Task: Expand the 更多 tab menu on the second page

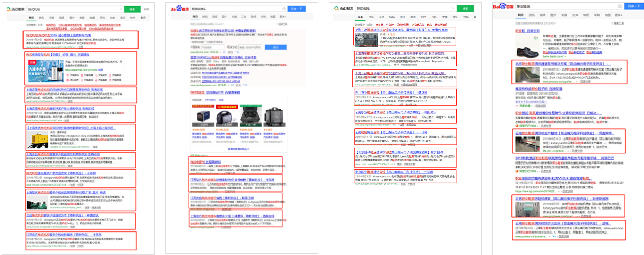Action: point(287,17)
